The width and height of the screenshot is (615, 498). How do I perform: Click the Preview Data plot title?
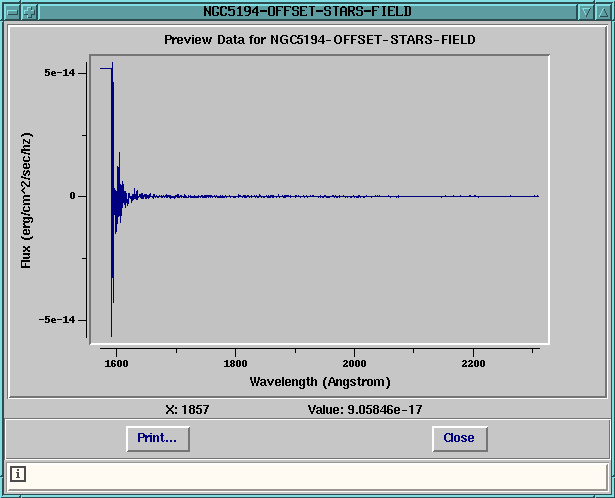(x=318, y=40)
